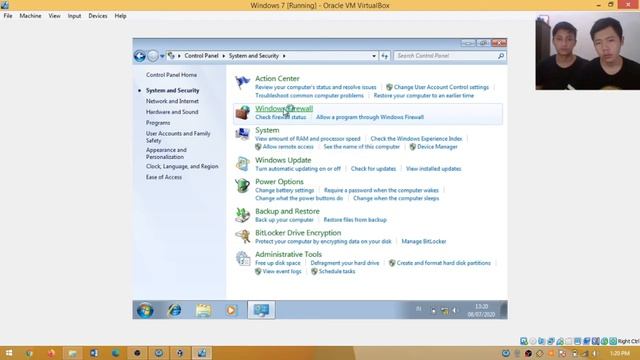Viewport: 640px width, 360px height.
Task: Open the Windows Firewall heading link
Action: point(284,109)
